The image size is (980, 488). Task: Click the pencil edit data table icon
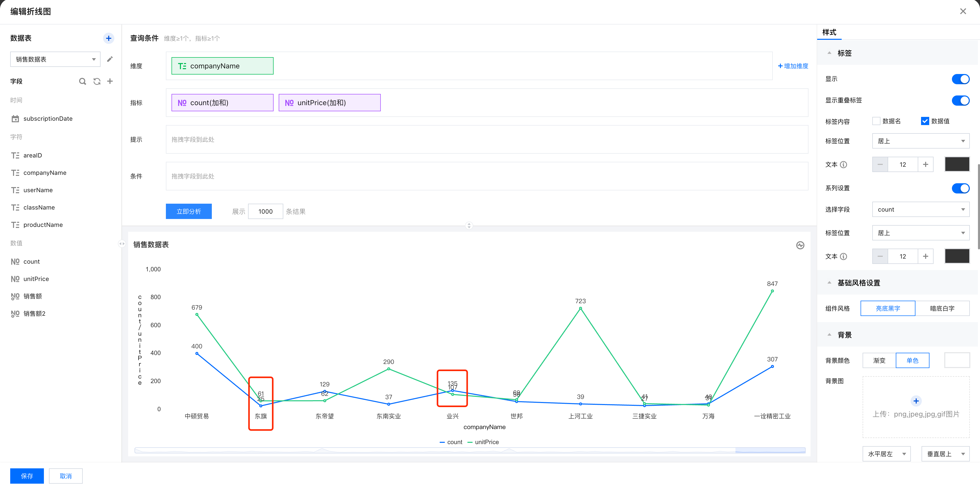pos(109,59)
